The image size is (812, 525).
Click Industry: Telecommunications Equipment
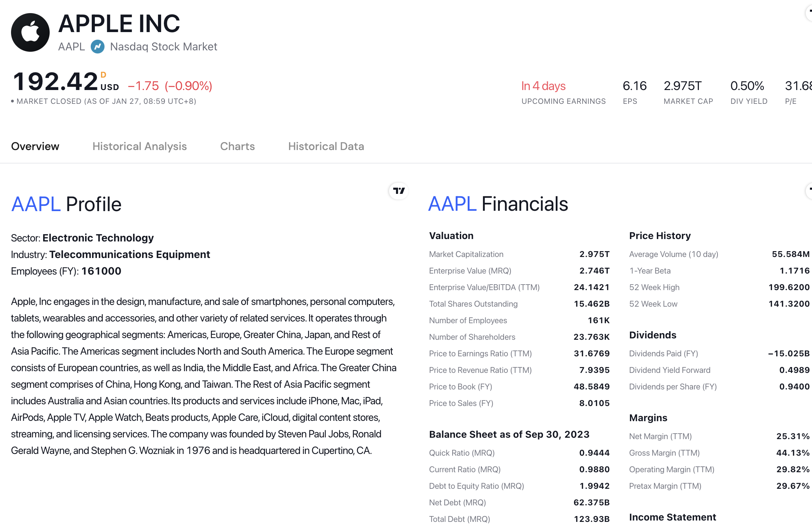coord(110,254)
